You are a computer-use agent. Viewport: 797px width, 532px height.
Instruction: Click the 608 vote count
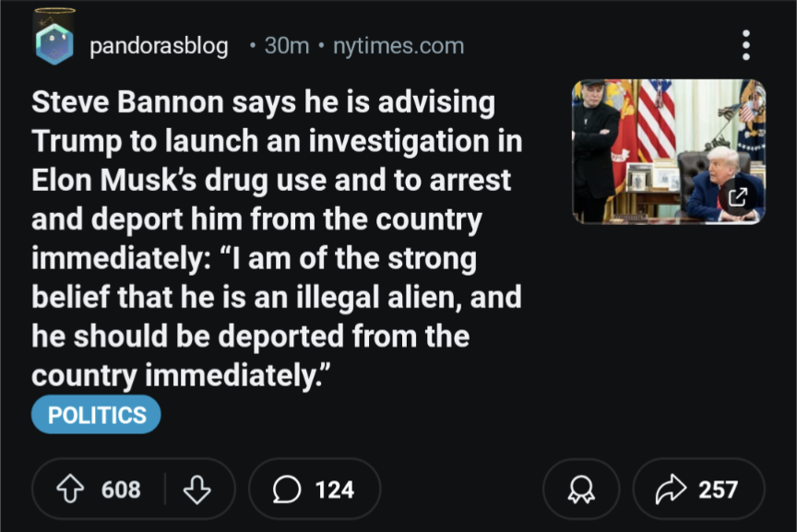click(x=121, y=490)
